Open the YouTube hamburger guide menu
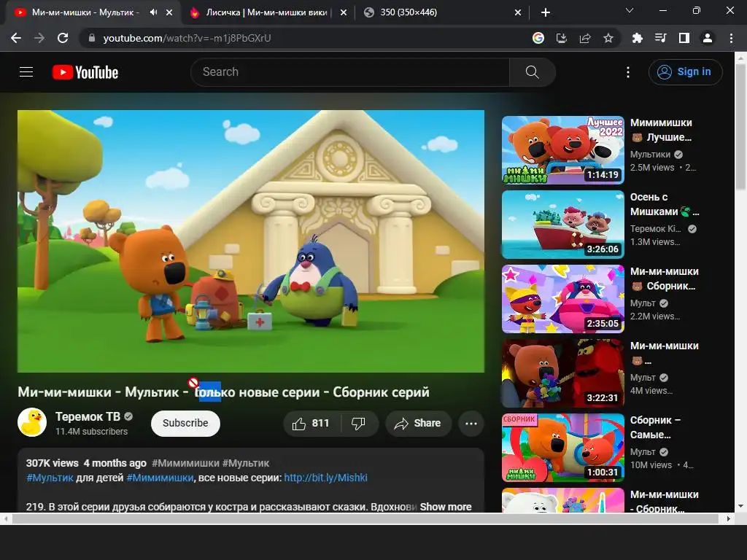 pos(26,72)
